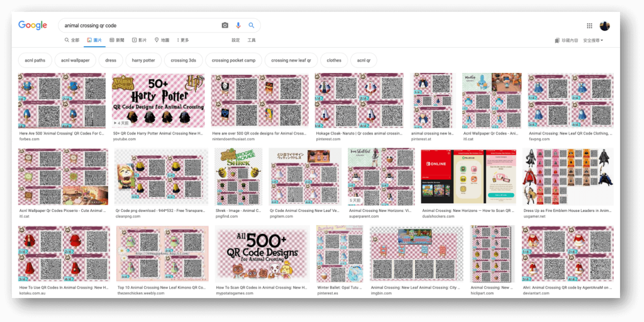The width and height of the screenshot is (644, 322).
Task: Filter by harry potter chip
Action: 143,60
